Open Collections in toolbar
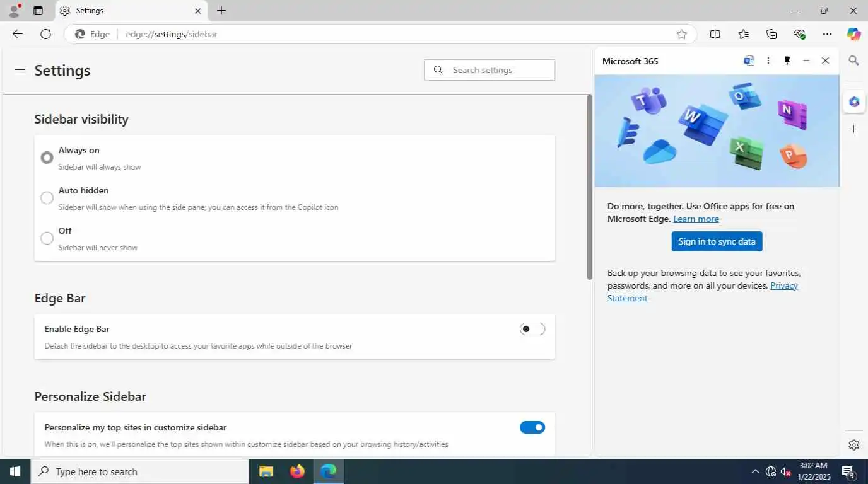 click(771, 34)
